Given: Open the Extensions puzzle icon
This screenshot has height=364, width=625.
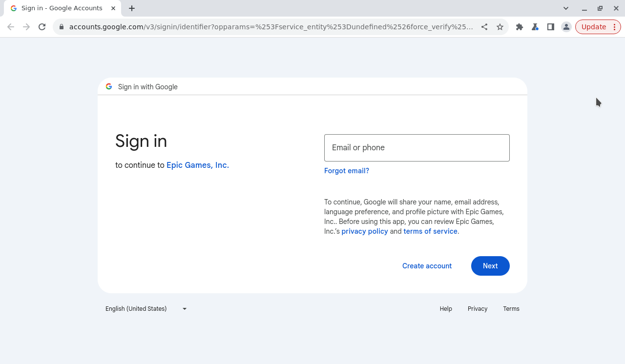Looking at the screenshot, I should tap(520, 27).
